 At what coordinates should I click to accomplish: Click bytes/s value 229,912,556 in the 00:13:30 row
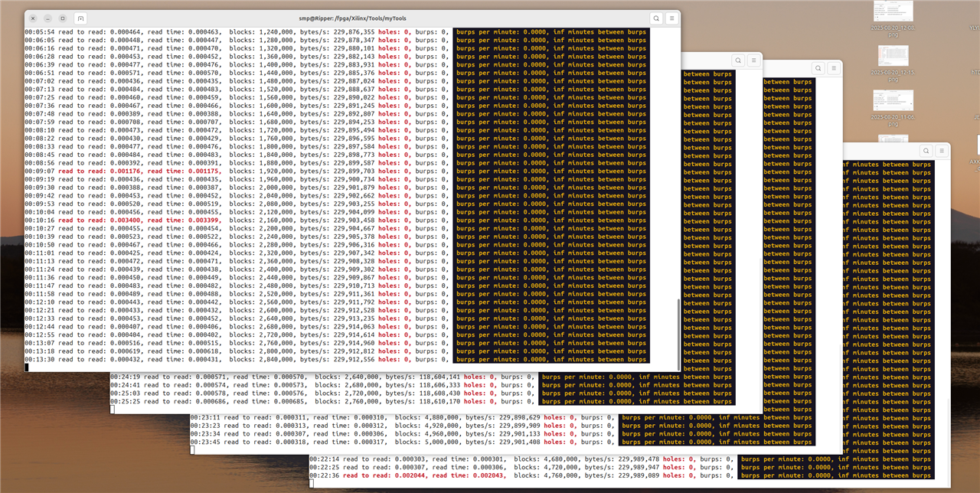(354, 360)
